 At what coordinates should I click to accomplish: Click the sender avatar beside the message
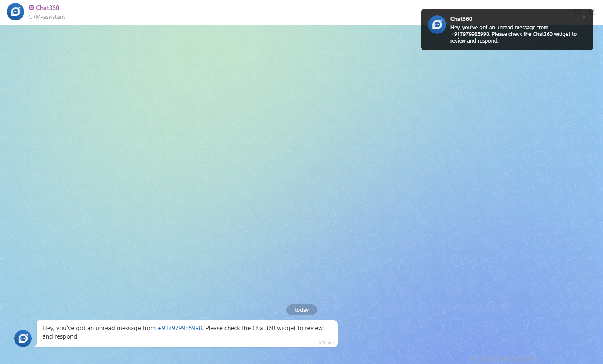point(23,339)
